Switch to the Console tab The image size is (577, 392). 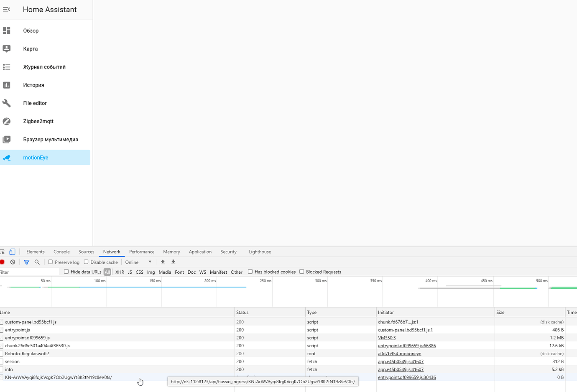click(61, 252)
